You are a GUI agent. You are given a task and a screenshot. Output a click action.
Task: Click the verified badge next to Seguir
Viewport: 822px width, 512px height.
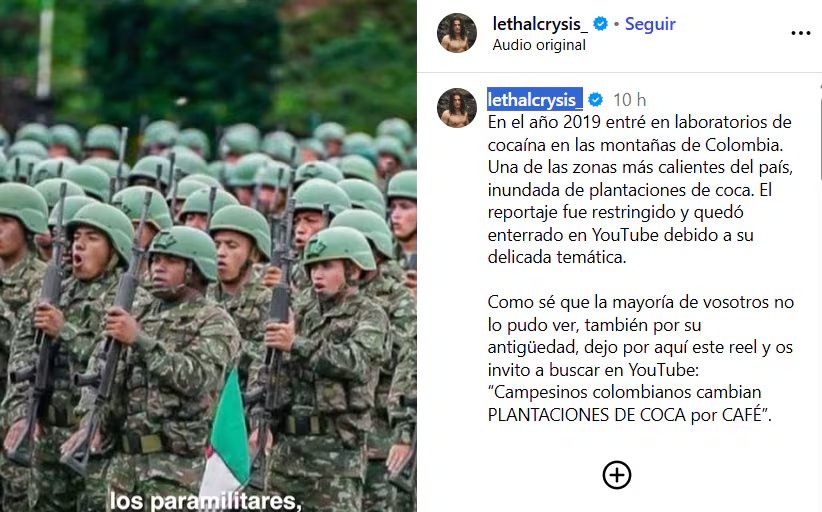600,24
